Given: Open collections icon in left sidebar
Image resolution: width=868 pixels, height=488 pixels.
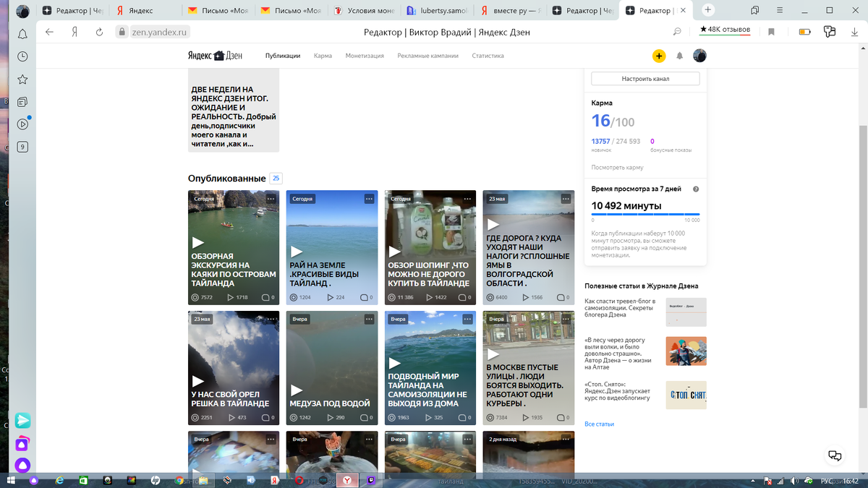Looking at the screenshot, I should point(22,102).
